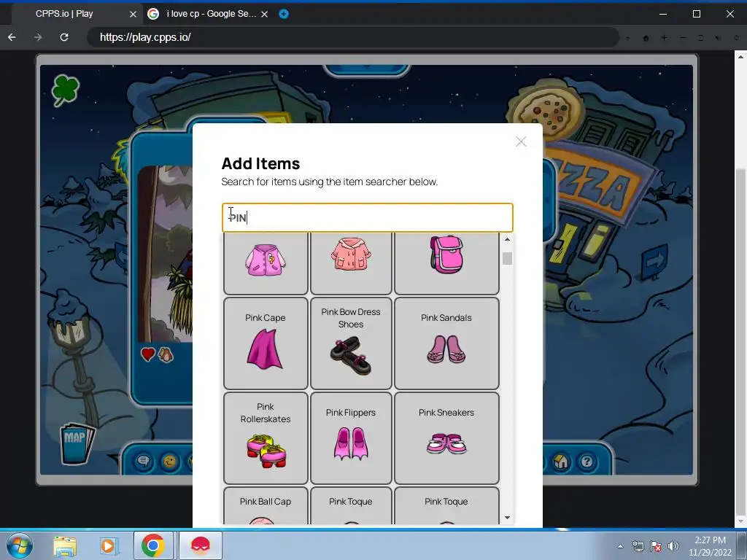This screenshot has width=747, height=560.
Task: Close the Add Items dialog
Action: pyautogui.click(x=521, y=141)
